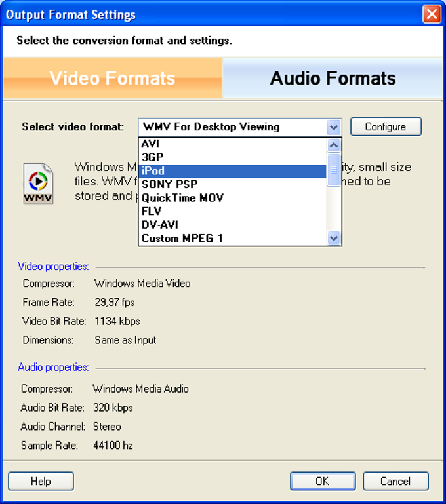
Task: Confirm settings with OK button
Action: (x=323, y=481)
